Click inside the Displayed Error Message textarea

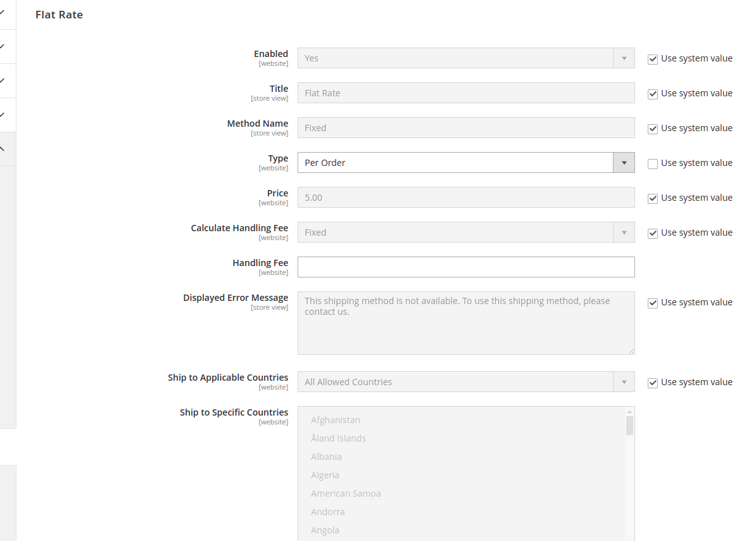[x=466, y=322]
